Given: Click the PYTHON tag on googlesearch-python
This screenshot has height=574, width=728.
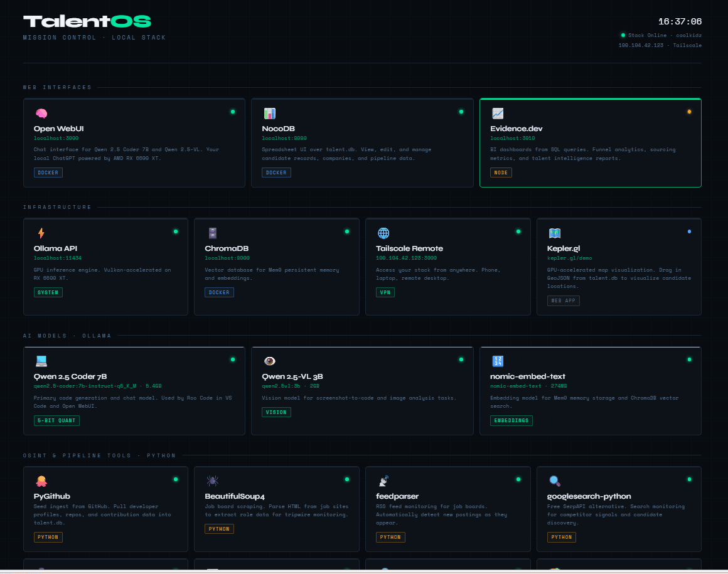Looking at the screenshot, I should pos(562,538).
